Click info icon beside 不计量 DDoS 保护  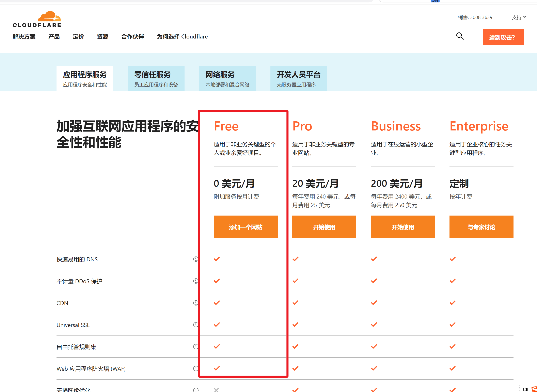coord(195,281)
